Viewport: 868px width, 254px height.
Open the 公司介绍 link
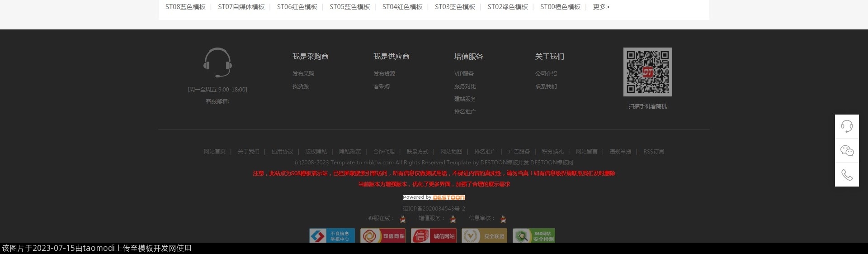coord(546,74)
